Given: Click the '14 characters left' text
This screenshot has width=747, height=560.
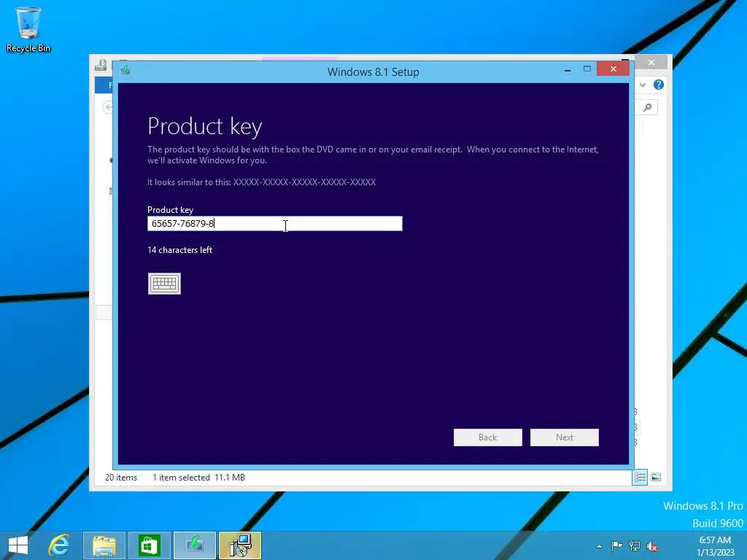Looking at the screenshot, I should coord(179,250).
